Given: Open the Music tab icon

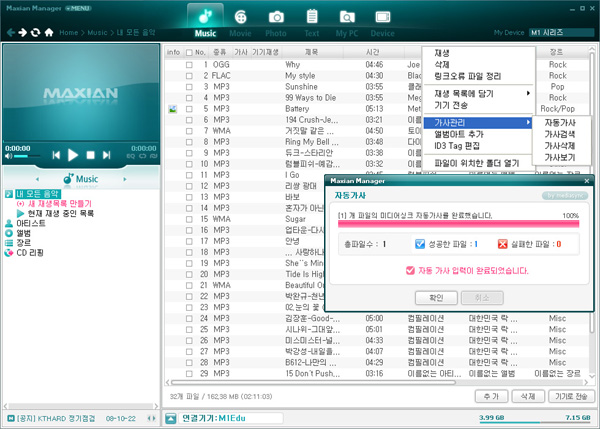Looking at the screenshot, I should pyautogui.click(x=205, y=16).
